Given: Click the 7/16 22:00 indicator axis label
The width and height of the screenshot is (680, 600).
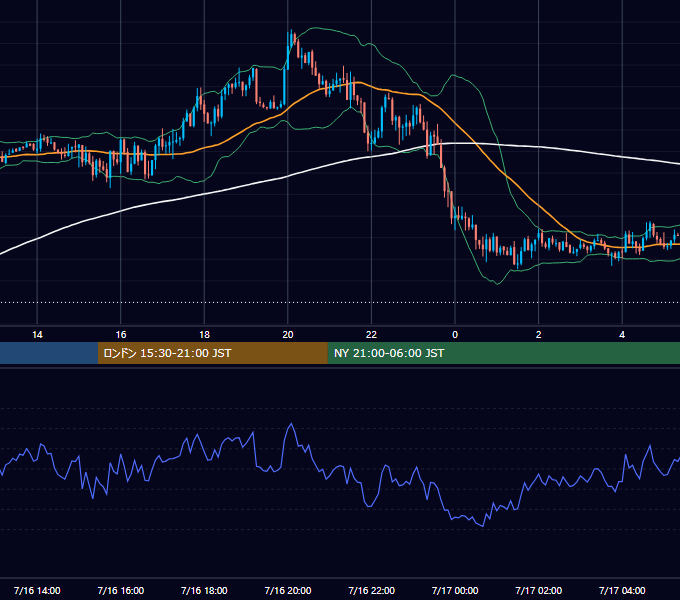Looking at the screenshot, I should (x=372, y=590).
